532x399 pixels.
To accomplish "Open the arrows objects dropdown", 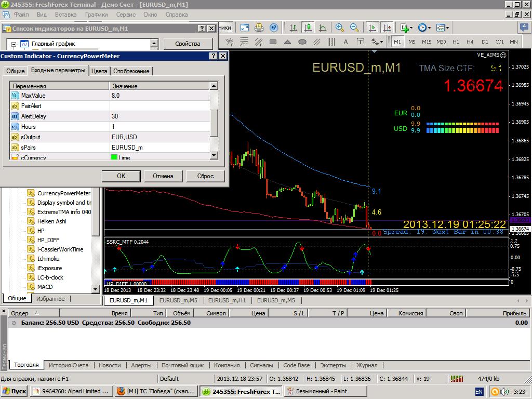I will pos(377,42).
